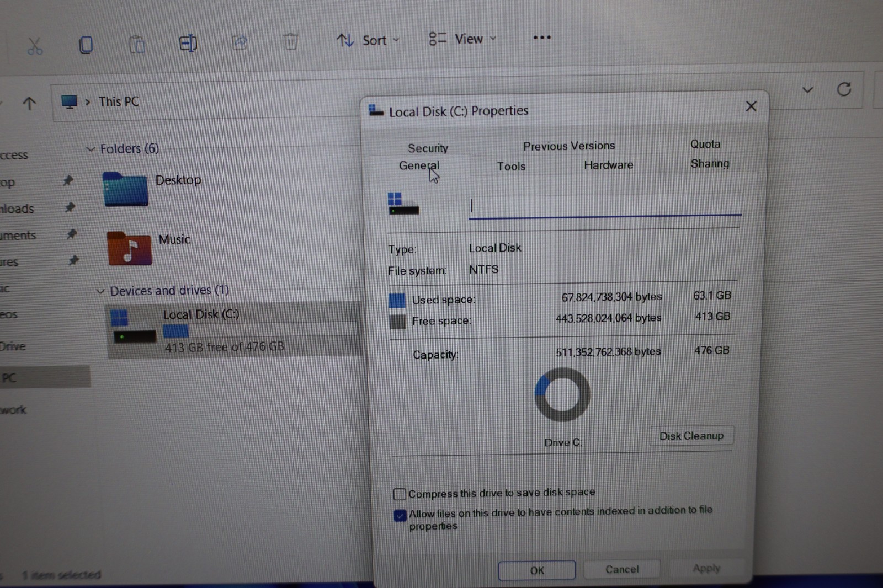Switch to the Quota tab

point(705,144)
